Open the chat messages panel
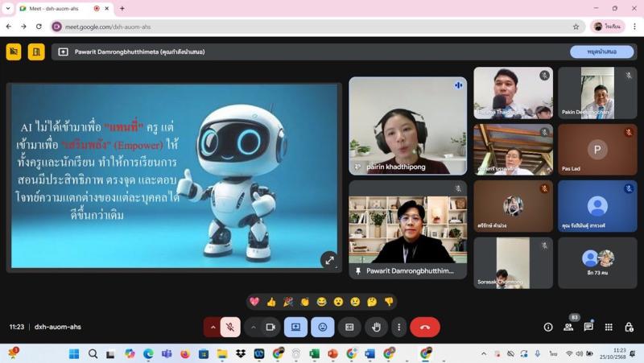Viewport: 644px width, 363px height. coord(588,327)
